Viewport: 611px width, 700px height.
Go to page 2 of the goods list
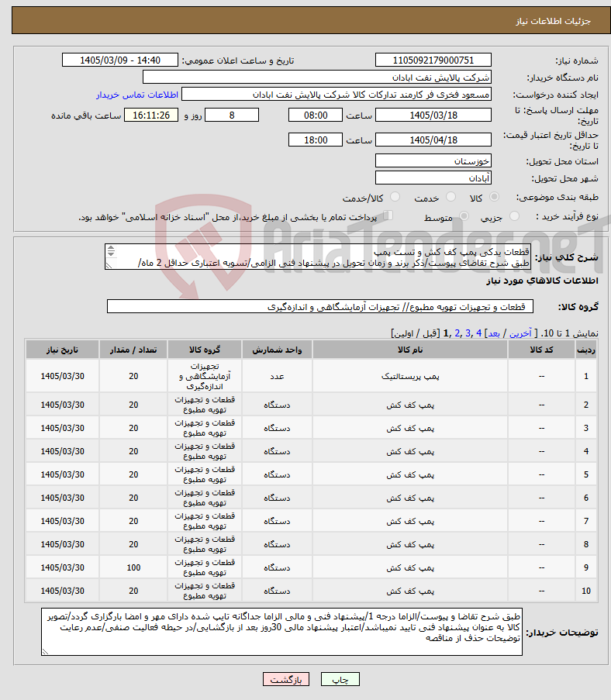(457, 333)
